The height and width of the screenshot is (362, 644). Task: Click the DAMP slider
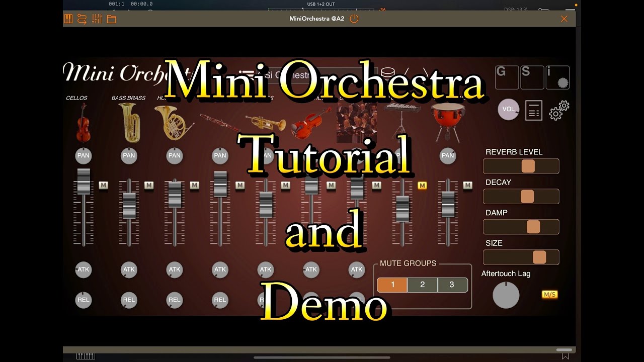point(521,227)
